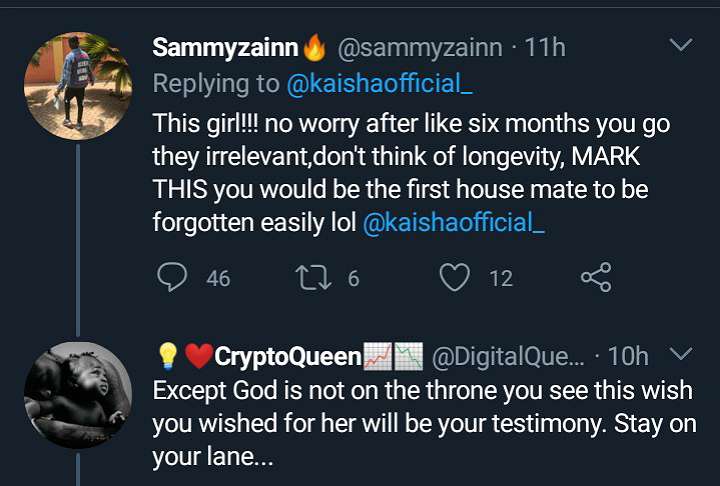Click the Sammyzainn display name
This screenshot has width=720, height=486.
pyautogui.click(x=226, y=47)
